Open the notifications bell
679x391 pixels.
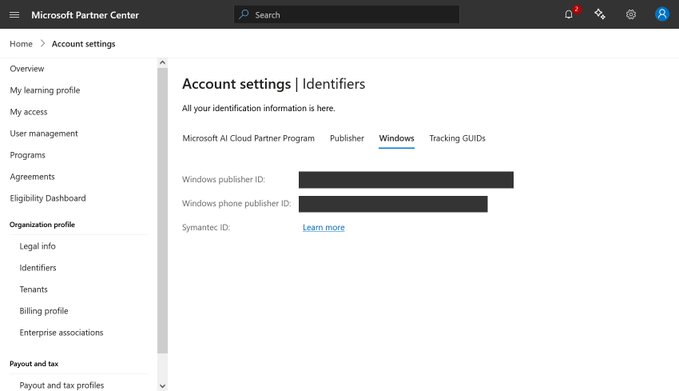(x=569, y=14)
